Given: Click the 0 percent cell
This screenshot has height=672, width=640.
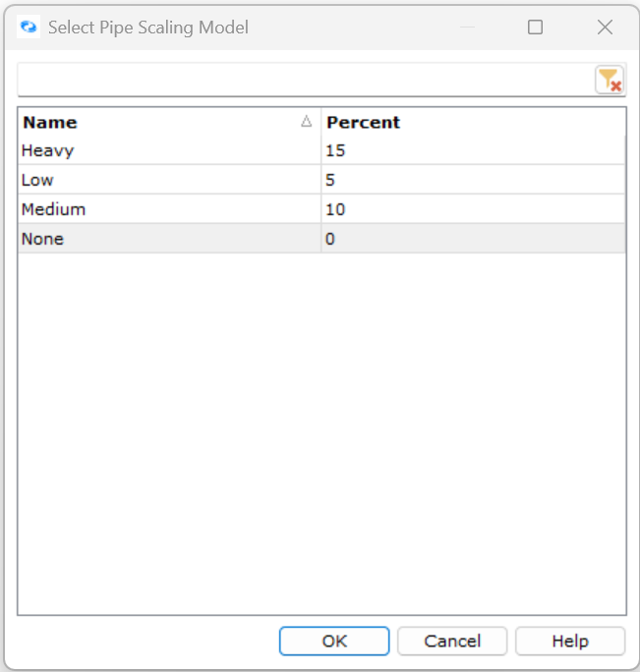Looking at the screenshot, I should 473,239.
